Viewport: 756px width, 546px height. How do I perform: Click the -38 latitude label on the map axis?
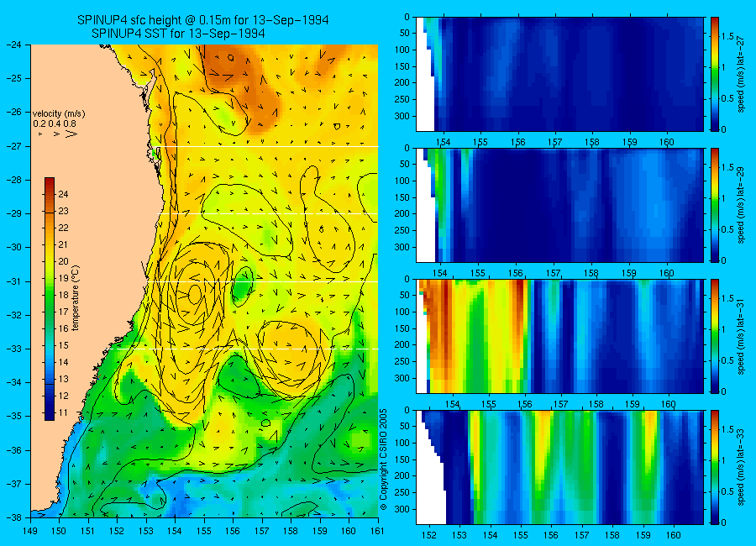pyautogui.click(x=14, y=517)
